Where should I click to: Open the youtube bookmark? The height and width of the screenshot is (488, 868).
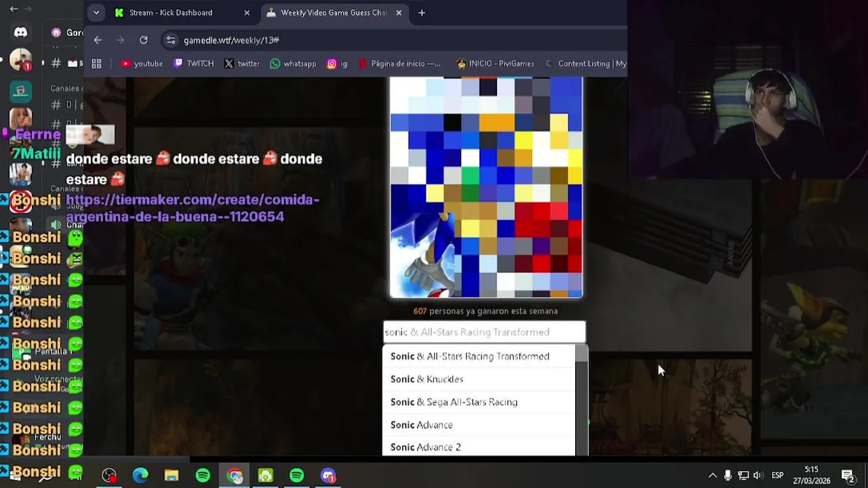click(141, 63)
